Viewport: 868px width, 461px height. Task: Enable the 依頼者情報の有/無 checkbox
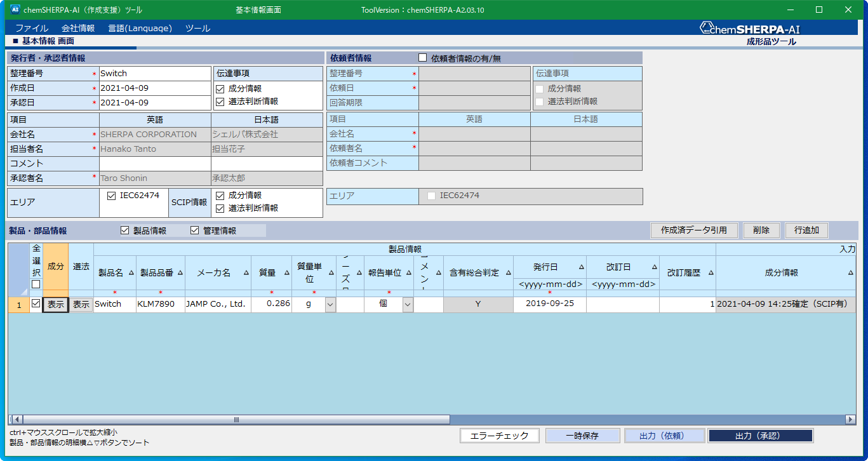pyautogui.click(x=423, y=57)
